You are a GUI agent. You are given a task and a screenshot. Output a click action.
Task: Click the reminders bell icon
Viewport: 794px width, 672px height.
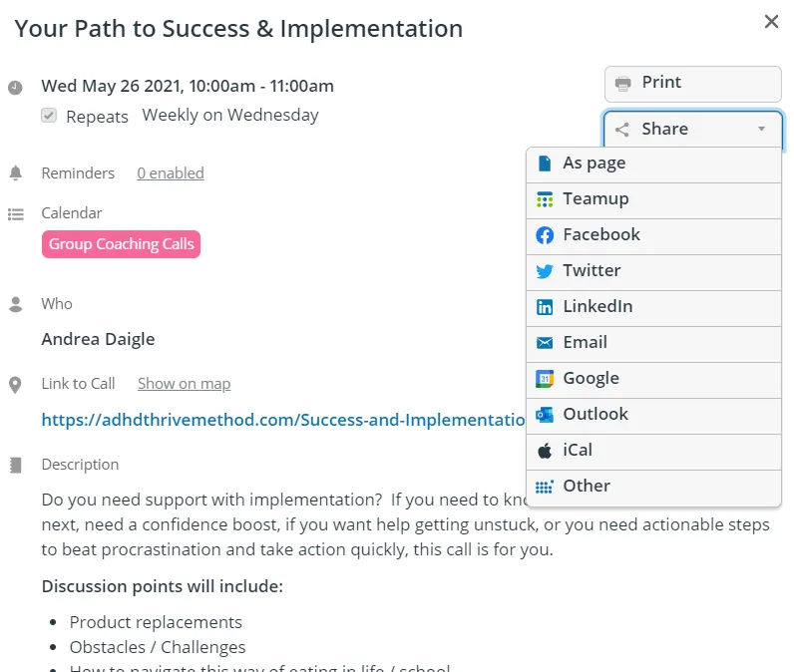pos(16,173)
